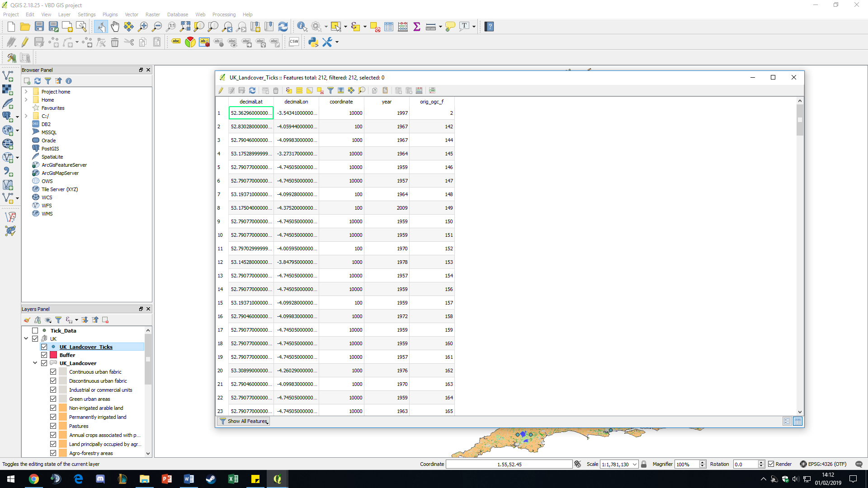Switch attribute table to form view
Screen dimensions: 868x488
pos(787,421)
